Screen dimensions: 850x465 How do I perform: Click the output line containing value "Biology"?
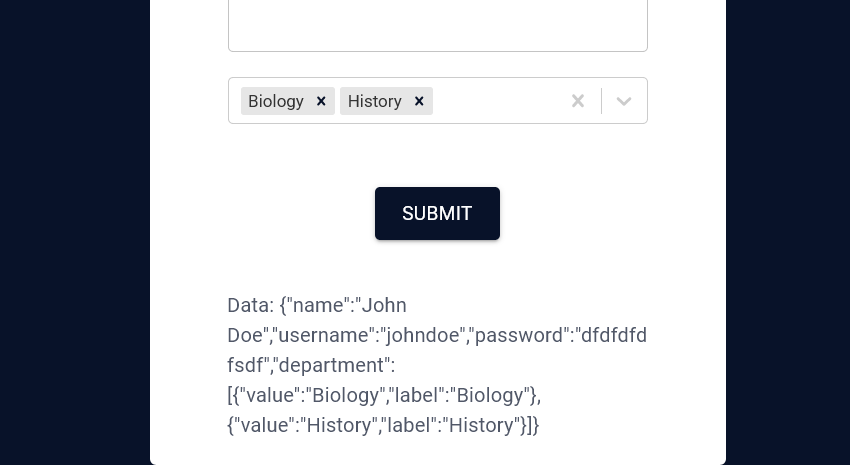click(384, 395)
